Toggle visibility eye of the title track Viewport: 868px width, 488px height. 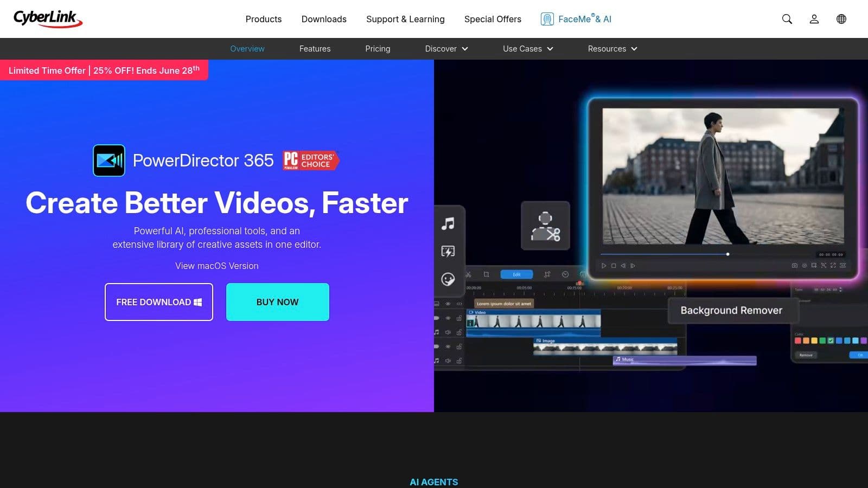click(448, 304)
